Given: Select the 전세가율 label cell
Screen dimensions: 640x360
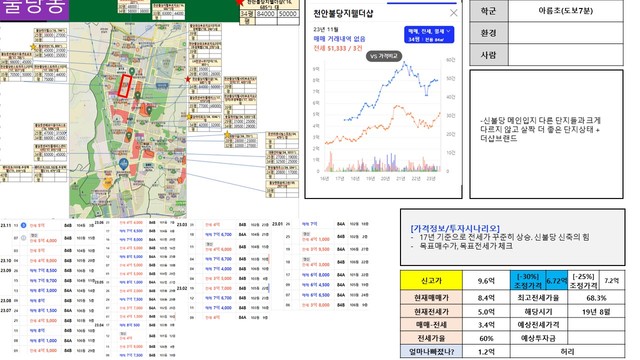Looking at the screenshot, I should [431, 338].
